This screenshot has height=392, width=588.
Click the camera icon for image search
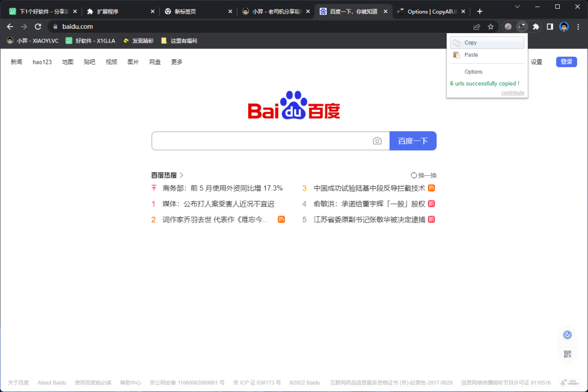point(377,140)
